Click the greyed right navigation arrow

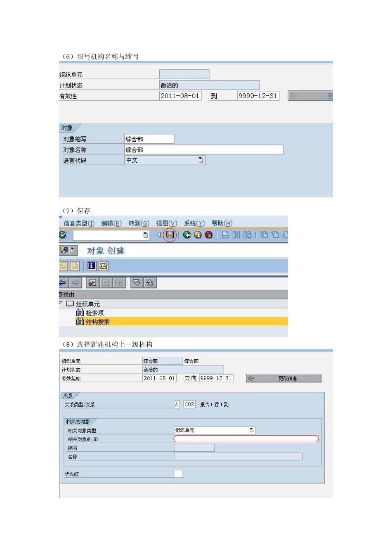pyautogui.click(x=75, y=283)
